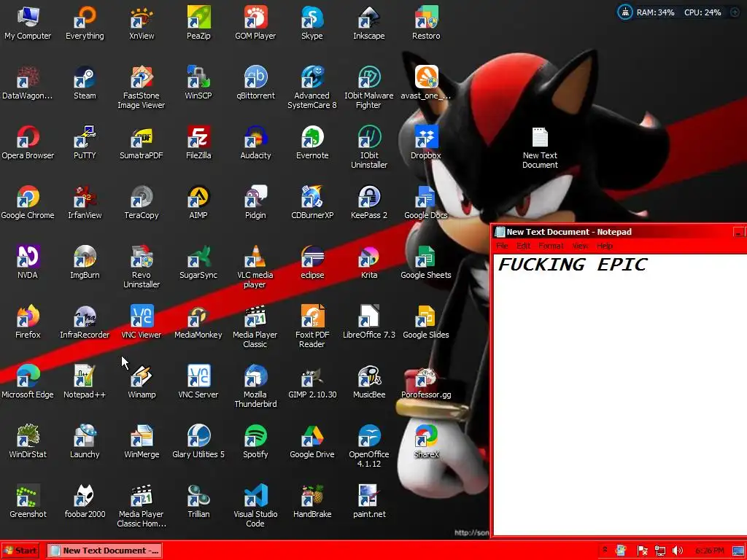Image resolution: width=747 pixels, height=560 pixels.
Task: Click the CPU 24% widget indicator
Action: [x=703, y=12]
